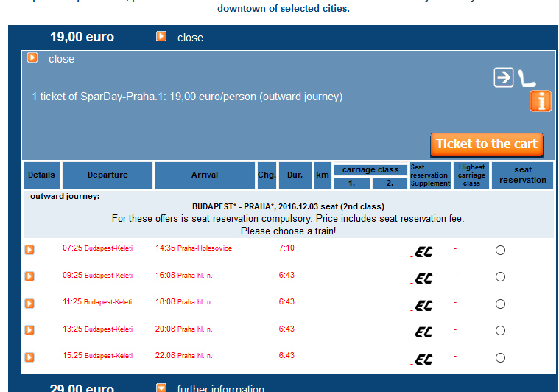This screenshot has width=559, height=392.
Task: Click the EC icon of 11:25 train
Action: [423, 306]
